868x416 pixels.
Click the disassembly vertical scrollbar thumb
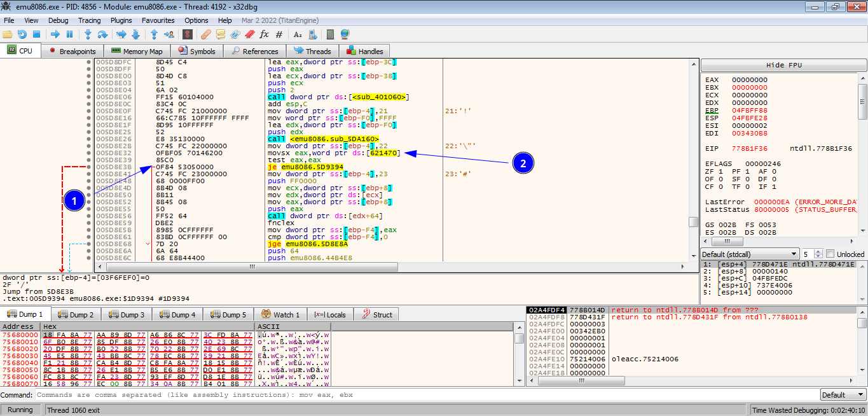pos(694,222)
